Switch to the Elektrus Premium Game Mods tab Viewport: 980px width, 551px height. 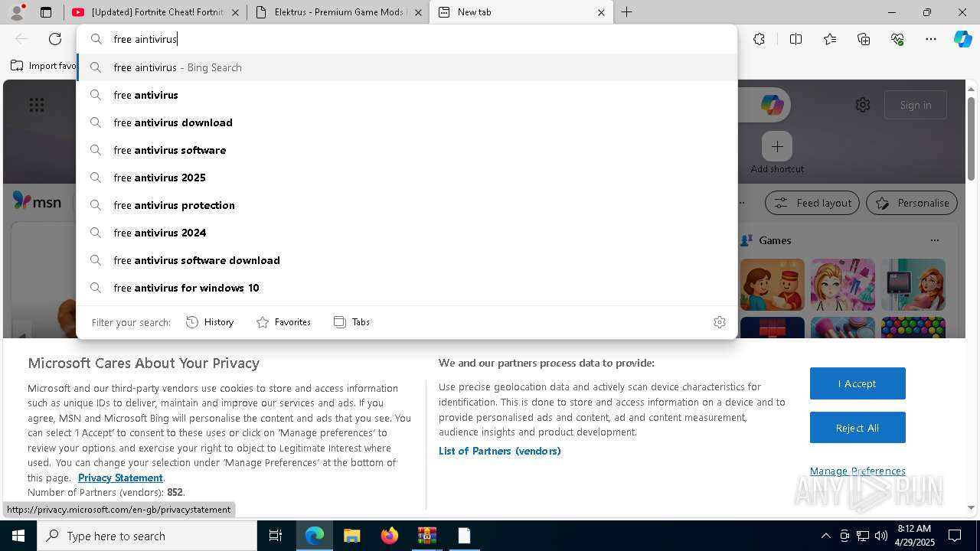click(x=338, y=12)
